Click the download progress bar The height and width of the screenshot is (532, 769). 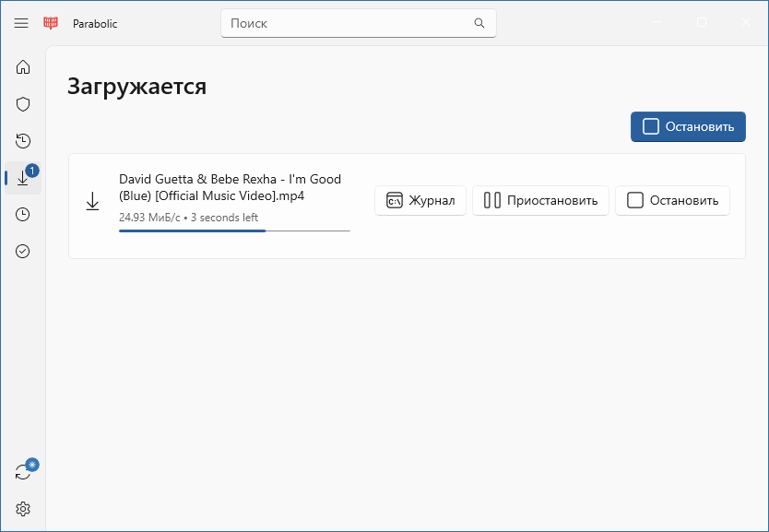pos(234,231)
